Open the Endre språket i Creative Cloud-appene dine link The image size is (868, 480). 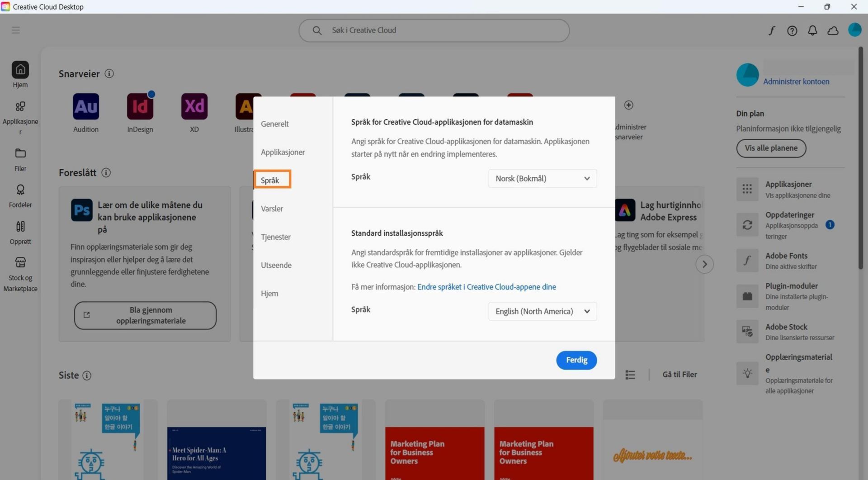tap(486, 287)
